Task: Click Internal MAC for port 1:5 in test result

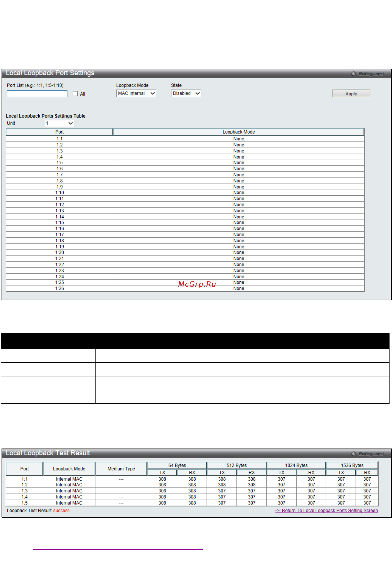Action: click(x=69, y=503)
